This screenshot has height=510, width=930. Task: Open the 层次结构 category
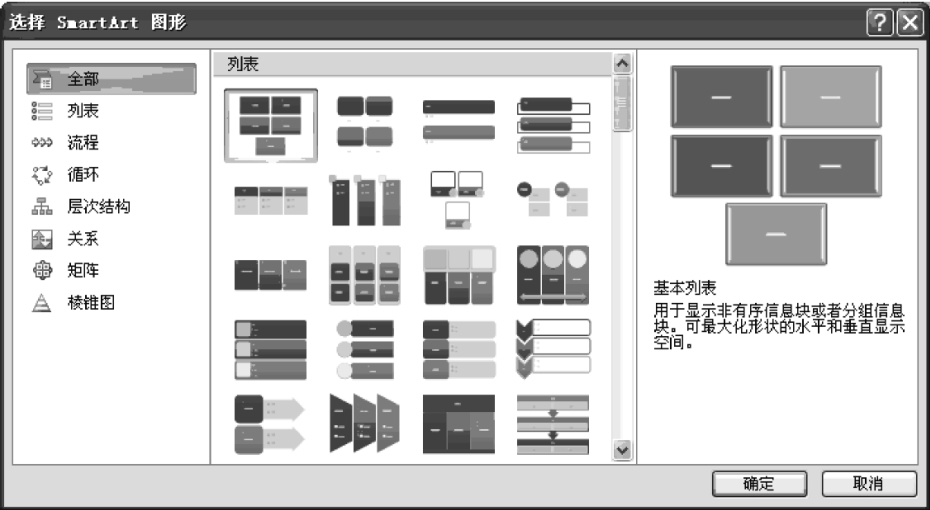coord(98,206)
